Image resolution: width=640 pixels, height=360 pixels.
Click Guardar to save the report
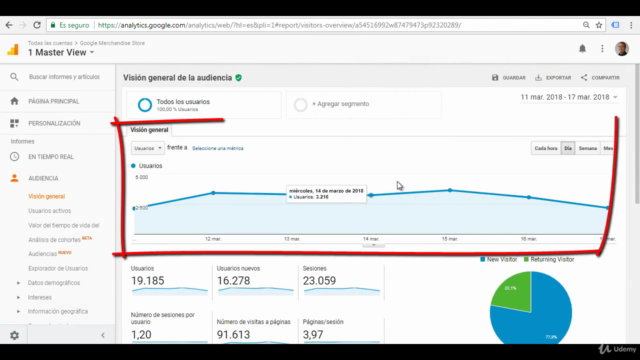click(509, 78)
